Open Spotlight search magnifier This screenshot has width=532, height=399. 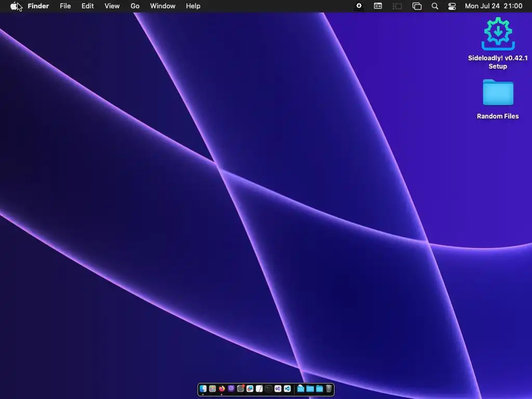coord(435,6)
